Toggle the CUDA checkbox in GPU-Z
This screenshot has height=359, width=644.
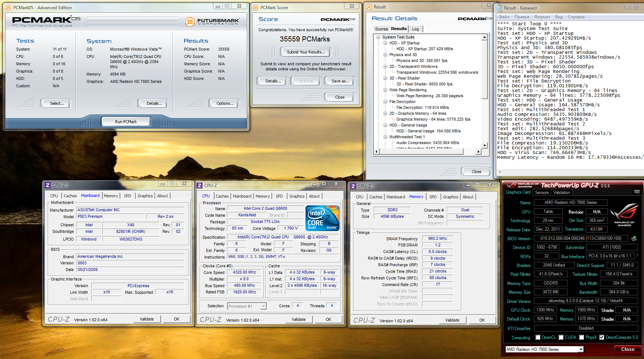pyautogui.click(x=561, y=337)
